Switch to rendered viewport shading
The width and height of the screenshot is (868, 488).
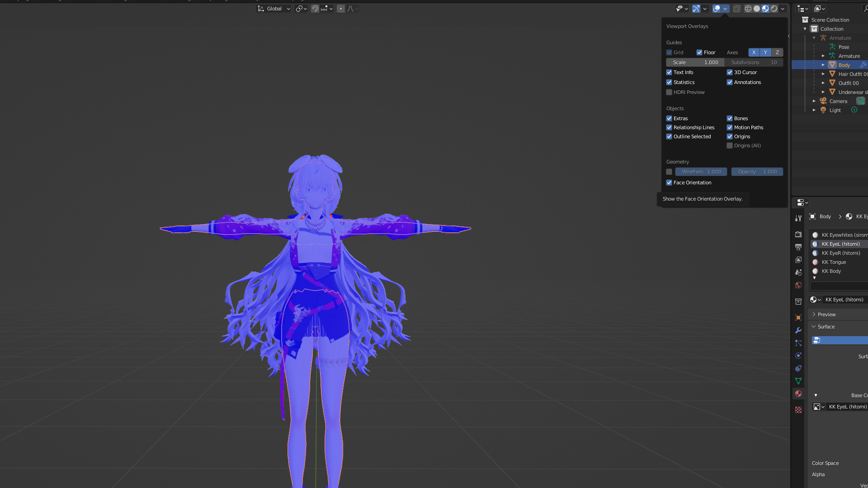tap(774, 9)
